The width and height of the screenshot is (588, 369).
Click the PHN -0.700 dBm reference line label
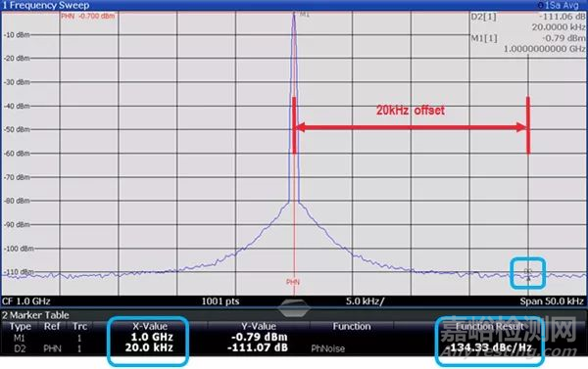pos(88,16)
